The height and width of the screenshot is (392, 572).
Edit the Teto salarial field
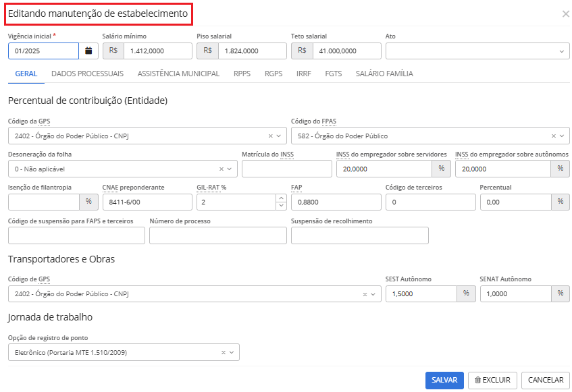pos(346,51)
